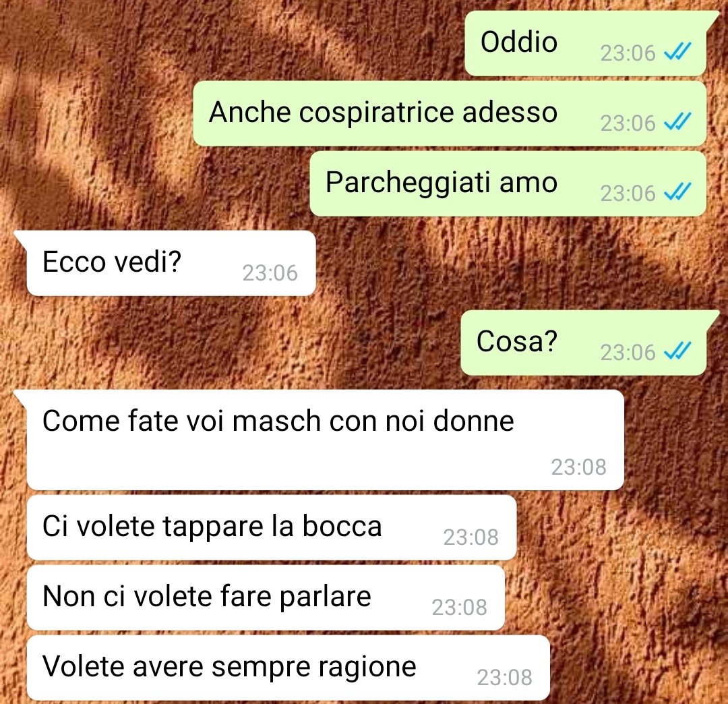The width and height of the screenshot is (728, 704).
Task: Click the 23:08 time on 'Volete avere sempre ragione'
Action: click(505, 678)
